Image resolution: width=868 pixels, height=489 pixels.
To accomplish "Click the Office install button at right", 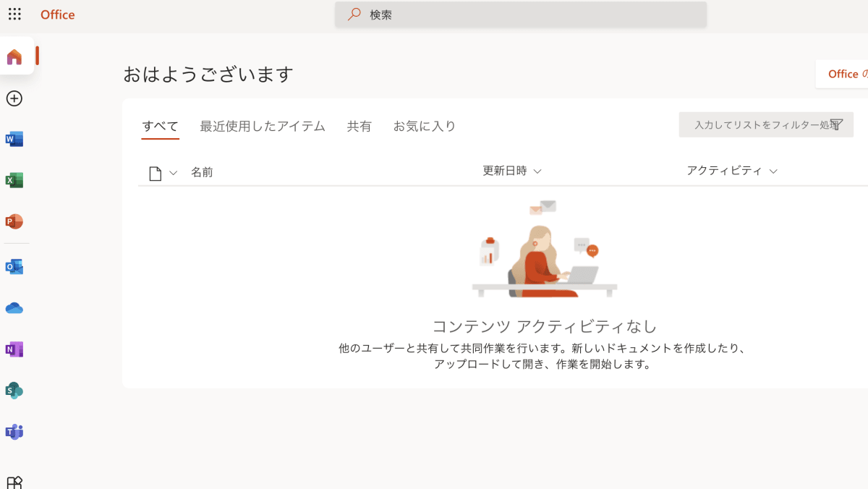I will 842,74.
